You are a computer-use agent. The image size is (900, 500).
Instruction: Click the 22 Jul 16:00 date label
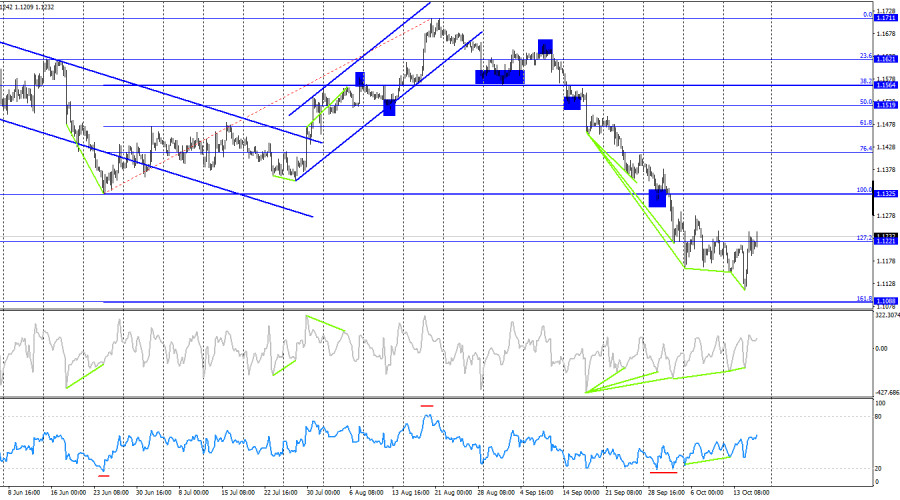tap(281, 493)
